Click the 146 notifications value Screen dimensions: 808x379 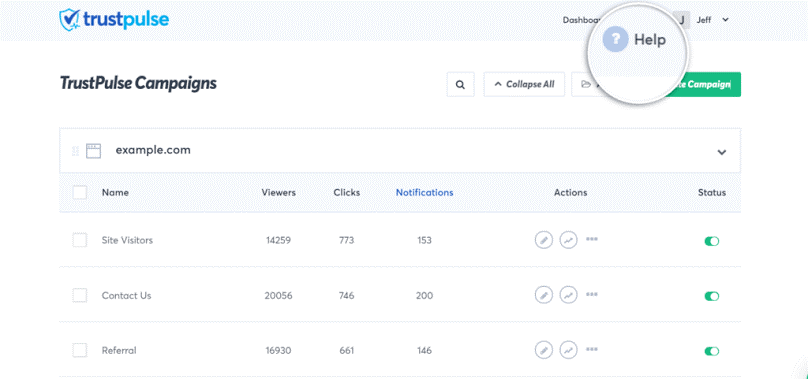click(425, 351)
